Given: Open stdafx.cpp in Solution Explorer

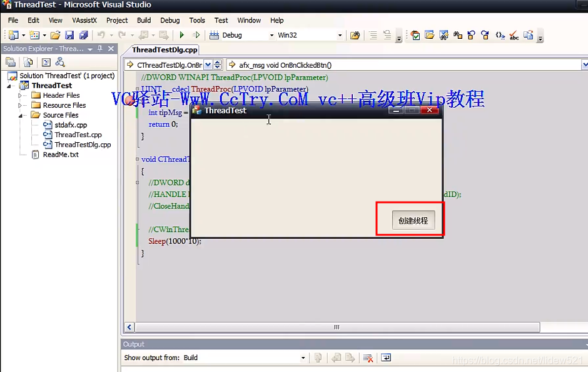Looking at the screenshot, I should coord(71,125).
